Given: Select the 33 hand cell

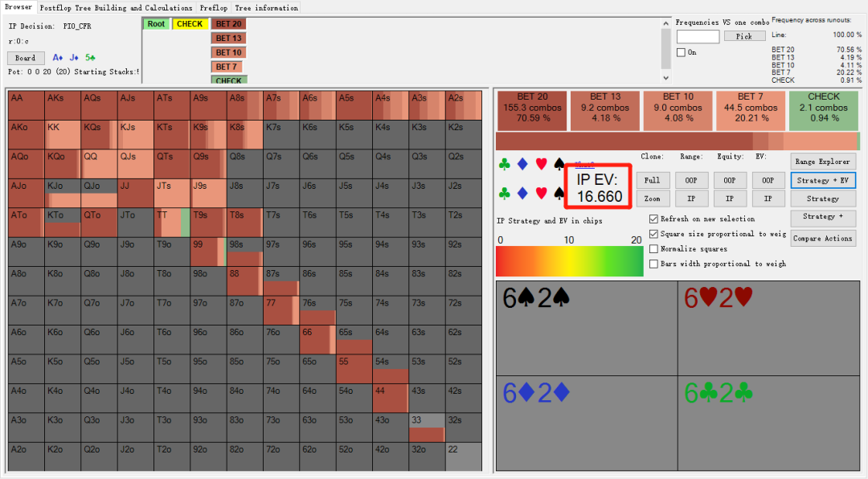Looking at the screenshot, I should 427,428.
